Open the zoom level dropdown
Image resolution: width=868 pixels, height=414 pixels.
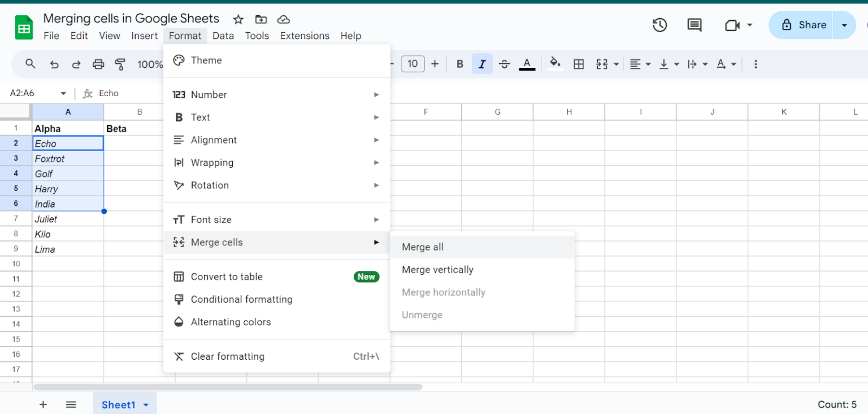(x=150, y=64)
